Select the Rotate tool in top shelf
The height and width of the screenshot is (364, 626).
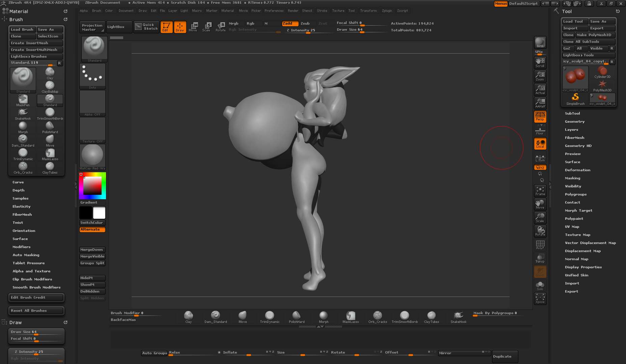coord(221,27)
